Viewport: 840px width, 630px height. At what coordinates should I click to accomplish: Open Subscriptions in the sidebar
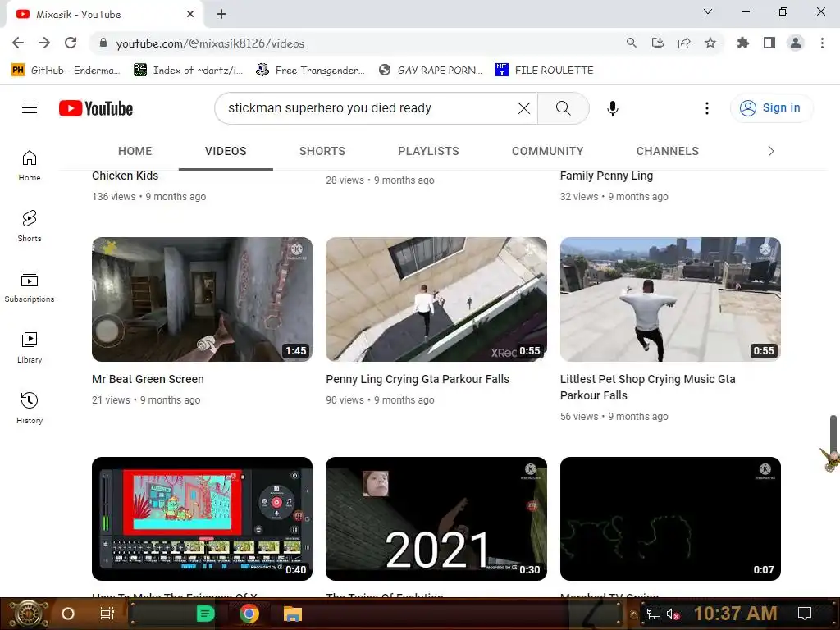pos(30,287)
